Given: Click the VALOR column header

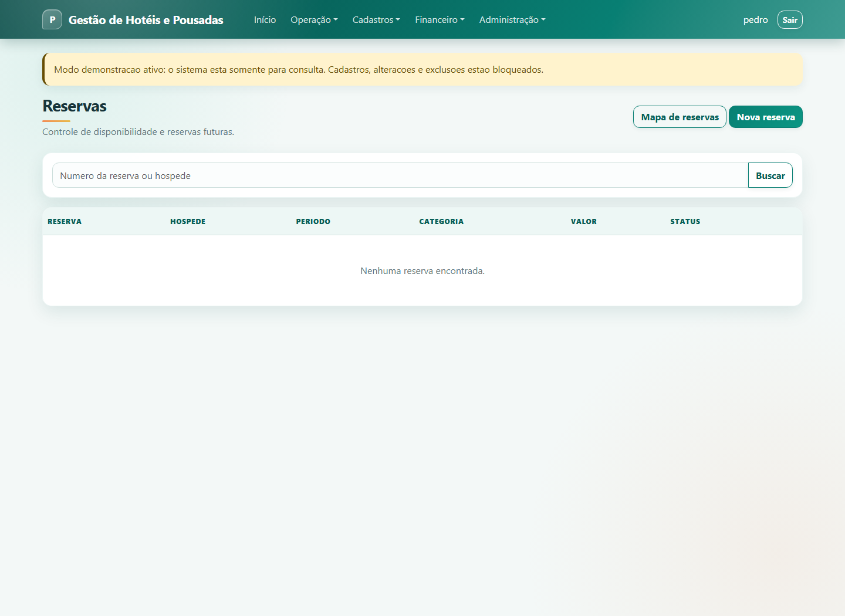Looking at the screenshot, I should pos(584,221).
